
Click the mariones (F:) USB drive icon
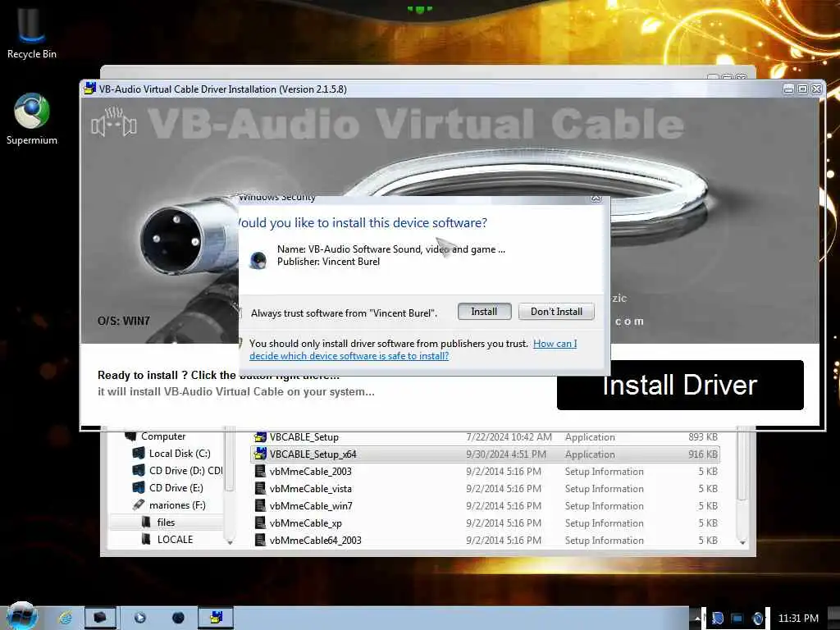click(x=138, y=504)
